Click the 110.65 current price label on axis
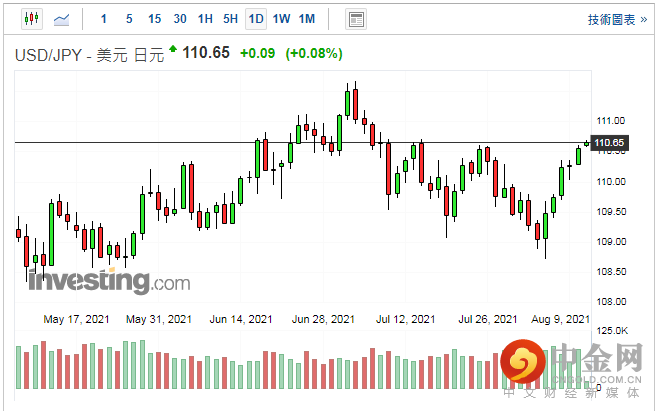The width and height of the screenshot is (657, 411). tap(609, 143)
